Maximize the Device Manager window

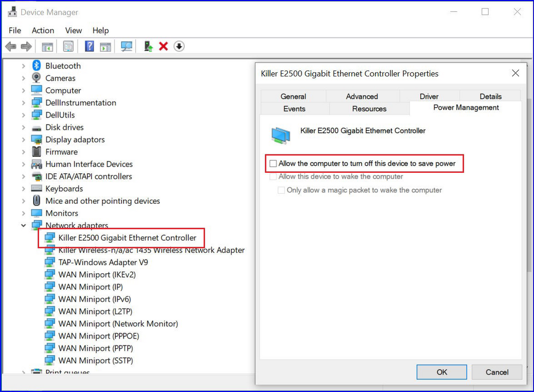coord(485,12)
